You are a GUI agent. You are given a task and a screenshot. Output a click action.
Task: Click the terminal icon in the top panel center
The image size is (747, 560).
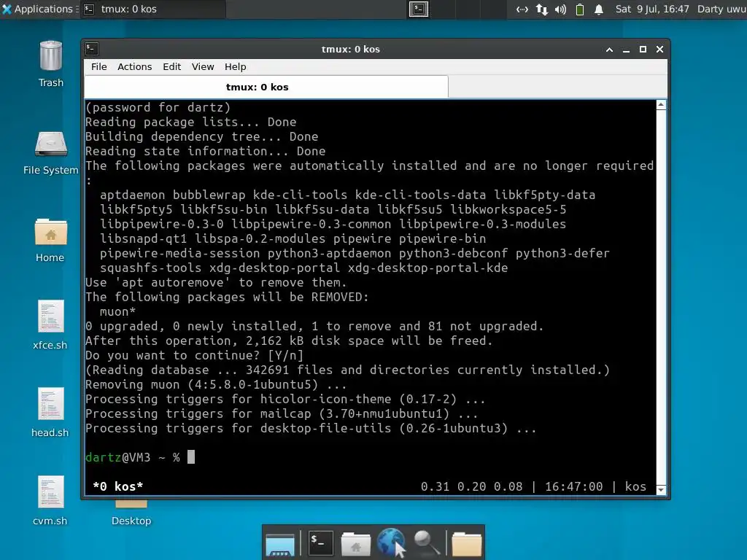coord(419,9)
